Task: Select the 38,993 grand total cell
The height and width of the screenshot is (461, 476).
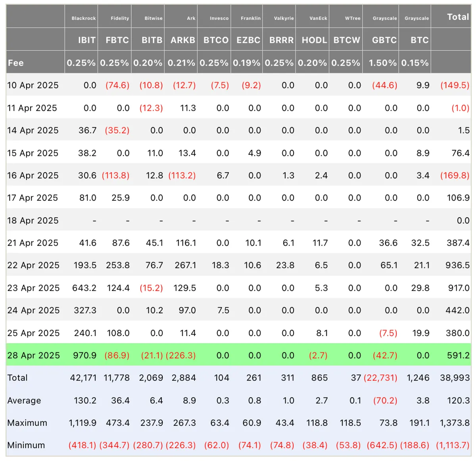Action: 455,378
